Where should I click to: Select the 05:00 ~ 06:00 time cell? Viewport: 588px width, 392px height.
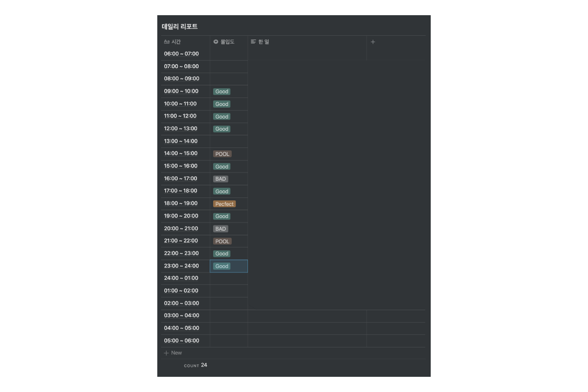coord(181,341)
